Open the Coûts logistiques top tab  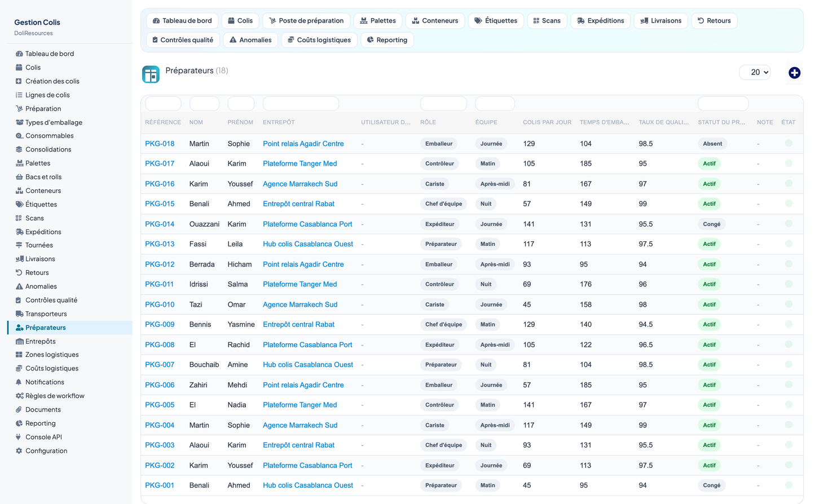319,40
